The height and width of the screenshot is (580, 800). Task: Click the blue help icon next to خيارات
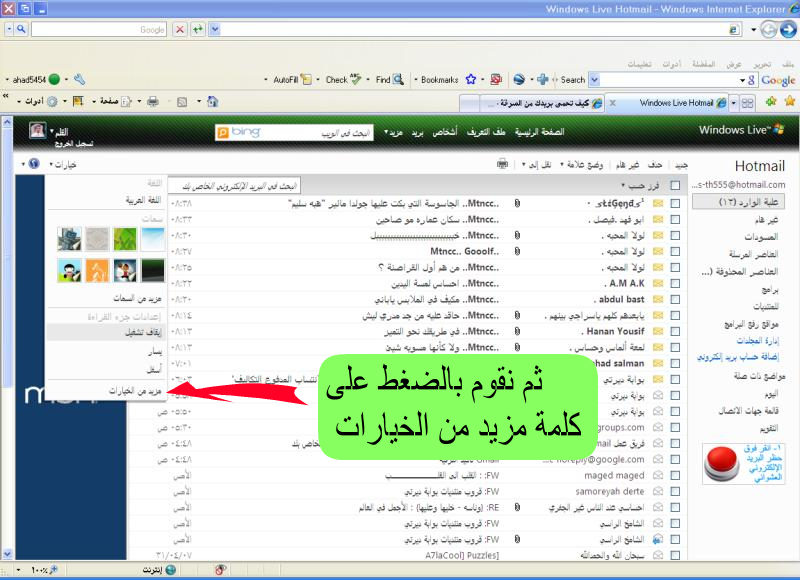[x=34, y=164]
